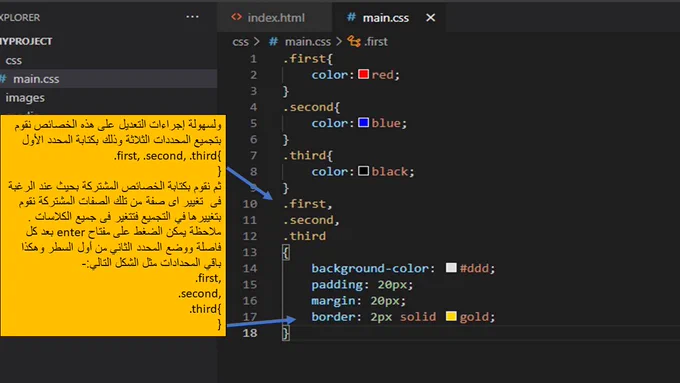Open the css breadcrumb segment
Viewport: 680px width, 383px height.
(240, 42)
